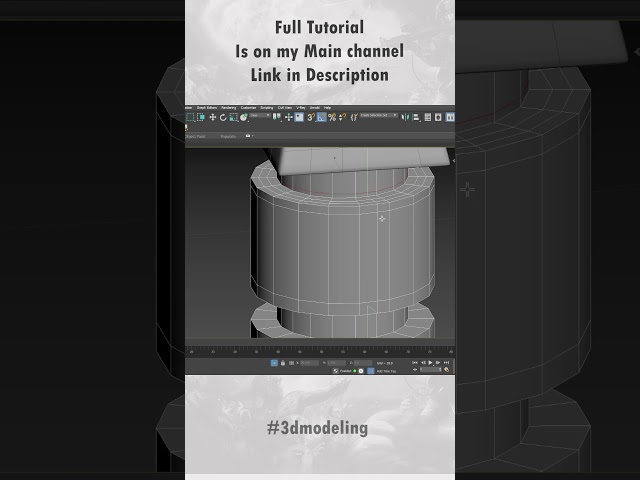Click the Add Time Tag label
Image resolution: width=640 pixels, height=480 pixels.
pyautogui.click(x=386, y=371)
